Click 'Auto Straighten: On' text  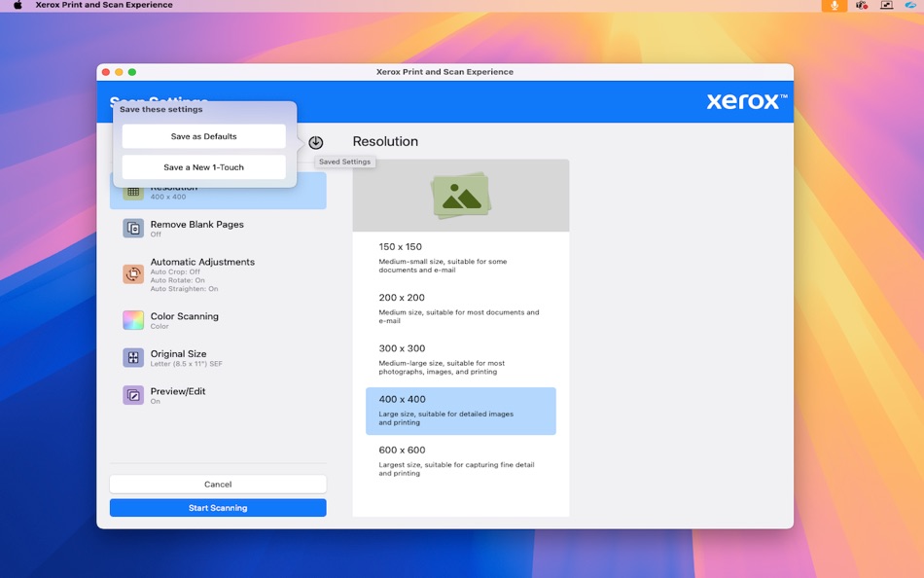184,289
